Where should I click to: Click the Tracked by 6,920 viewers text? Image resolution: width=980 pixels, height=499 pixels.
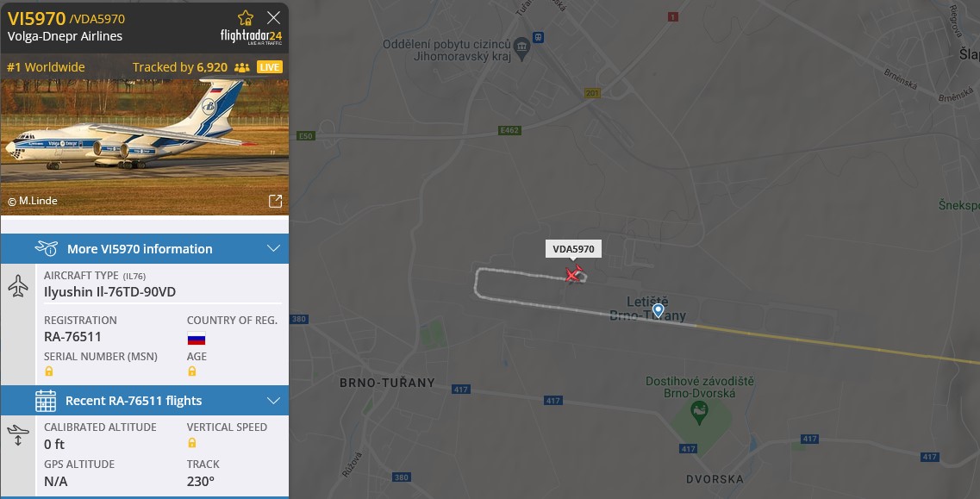pyautogui.click(x=180, y=67)
